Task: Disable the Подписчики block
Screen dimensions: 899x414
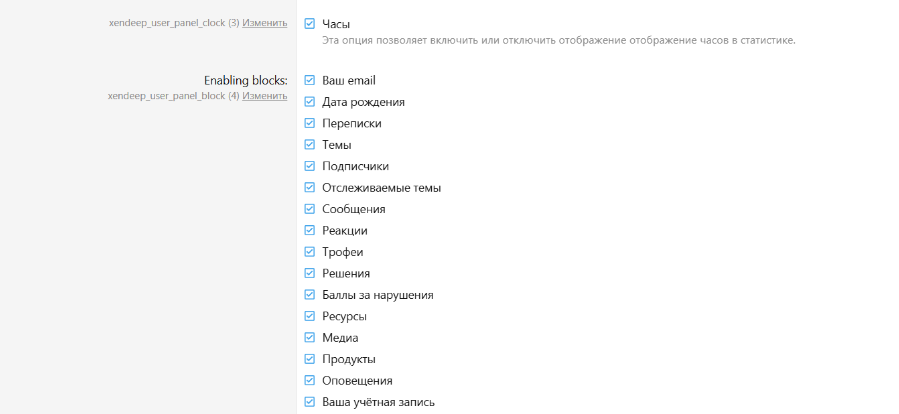Action: point(310,166)
